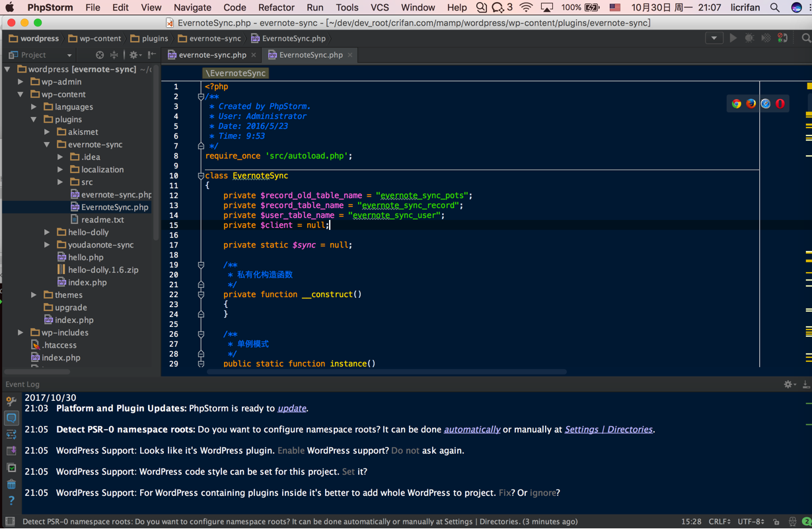The width and height of the screenshot is (812, 529).
Task: Click the debug listener phone icon
Action: 782,38
